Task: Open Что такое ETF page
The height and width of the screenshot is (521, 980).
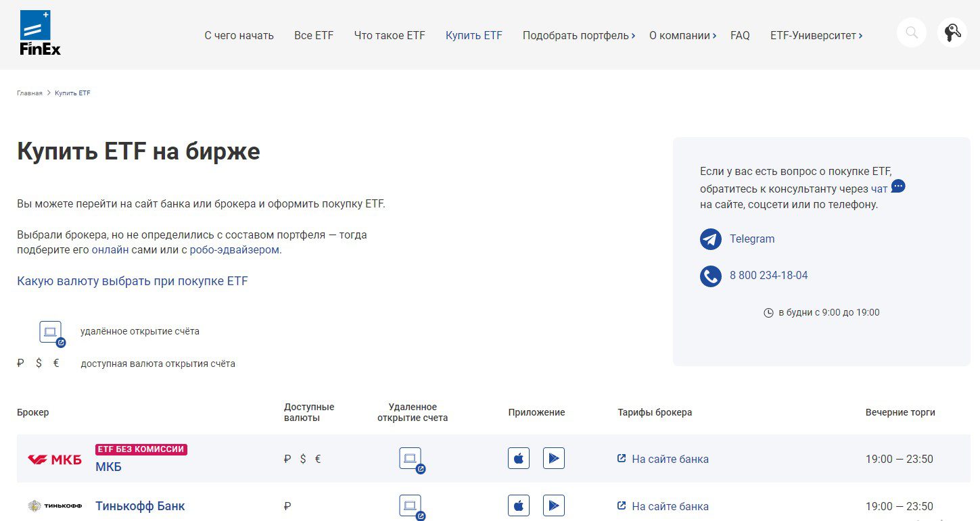Action: 390,35
